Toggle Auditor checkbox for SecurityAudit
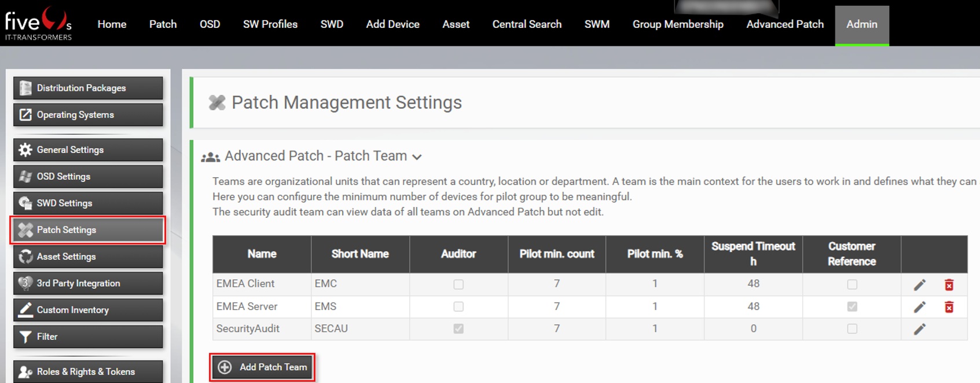The image size is (980, 383). [x=458, y=329]
